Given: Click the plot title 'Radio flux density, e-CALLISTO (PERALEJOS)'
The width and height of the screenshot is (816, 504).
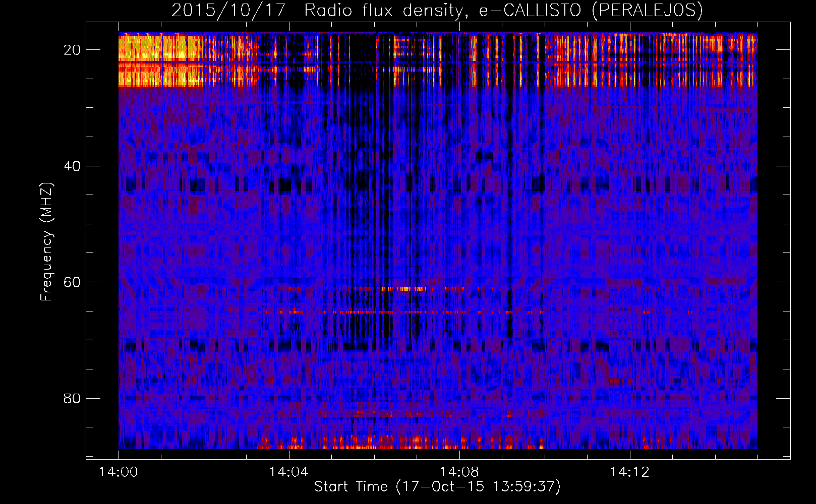Looking at the screenshot, I should 503,10.
